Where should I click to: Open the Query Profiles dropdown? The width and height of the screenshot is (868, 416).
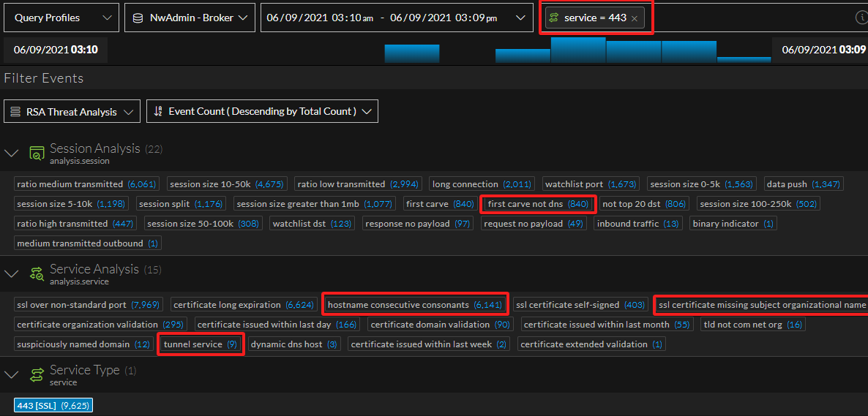60,18
